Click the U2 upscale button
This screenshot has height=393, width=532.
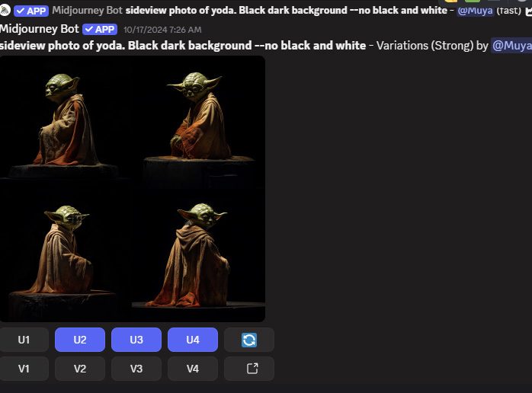pyautogui.click(x=80, y=340)
